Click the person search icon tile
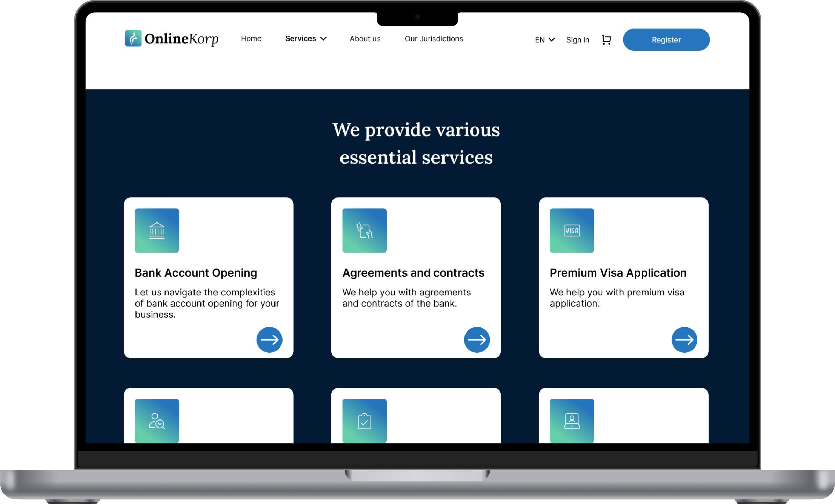The height and width of the screenshot is (504, 835). pyautogui.click(x=157, y=421)
